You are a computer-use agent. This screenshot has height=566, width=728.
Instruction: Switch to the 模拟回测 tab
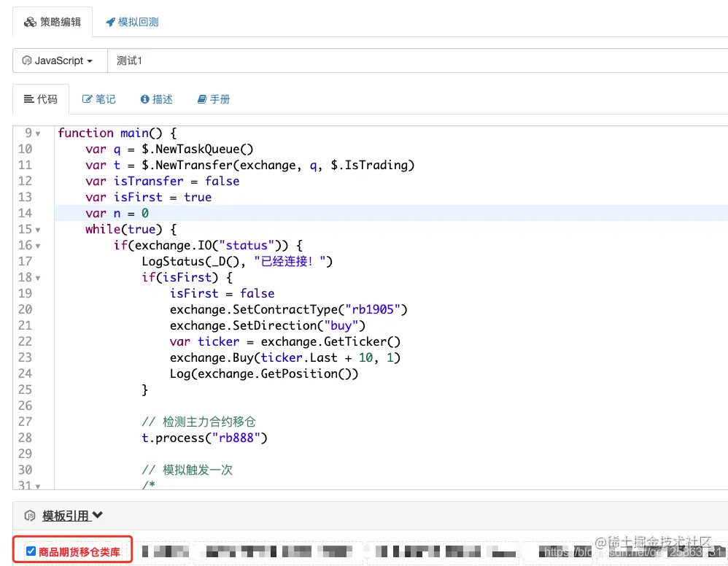(x=132, y=22)
